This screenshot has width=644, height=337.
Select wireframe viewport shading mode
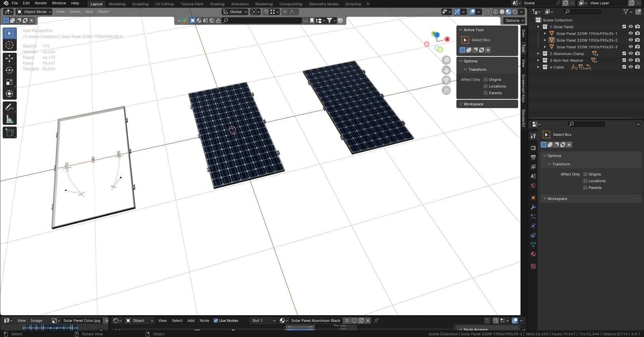pos(496,12)
